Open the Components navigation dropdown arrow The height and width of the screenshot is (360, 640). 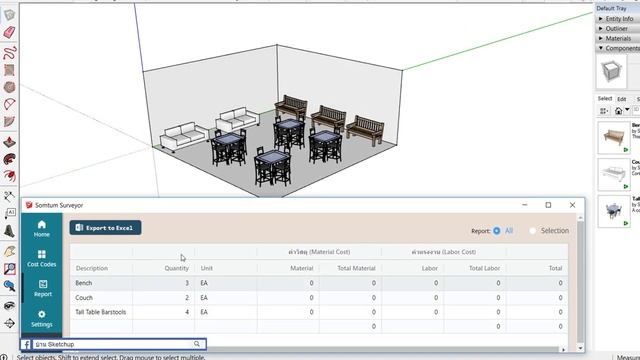pyautogui.click(x=627, y=110)
